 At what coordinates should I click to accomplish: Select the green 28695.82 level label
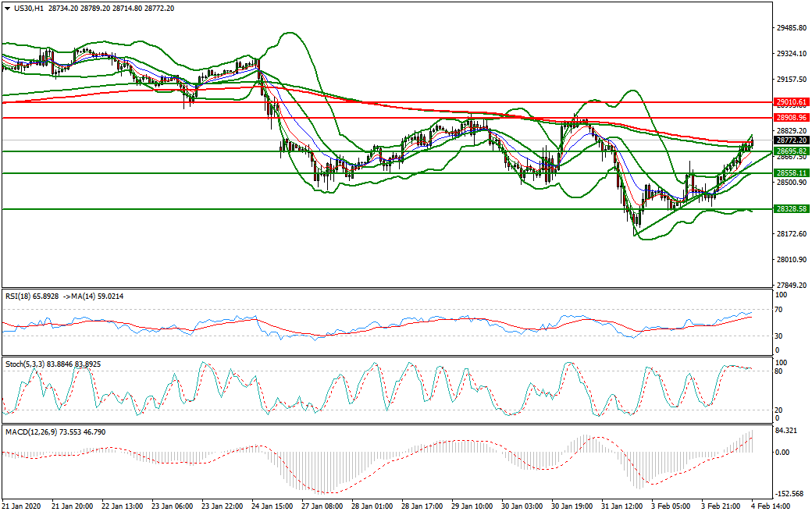coord(791,151)
